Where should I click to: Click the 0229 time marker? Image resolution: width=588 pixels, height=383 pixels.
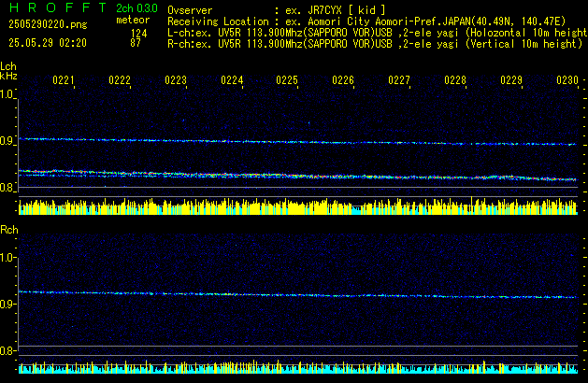tap(511, 80)
